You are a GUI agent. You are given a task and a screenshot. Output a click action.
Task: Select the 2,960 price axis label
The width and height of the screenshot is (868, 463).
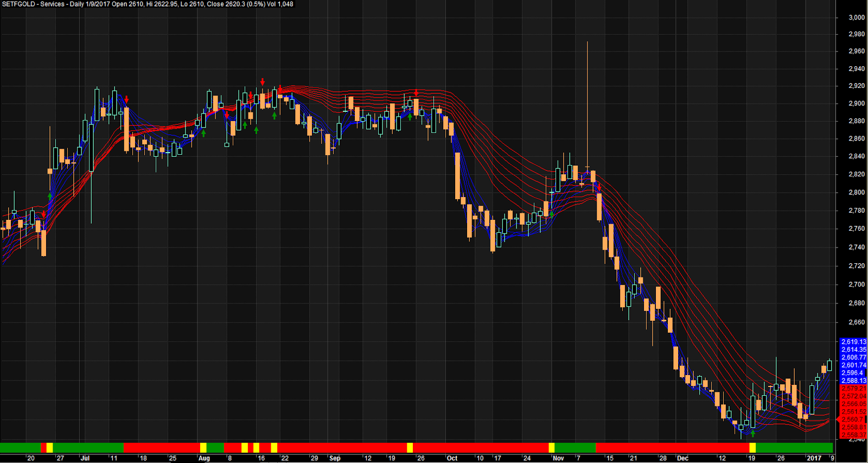point(857,52)
